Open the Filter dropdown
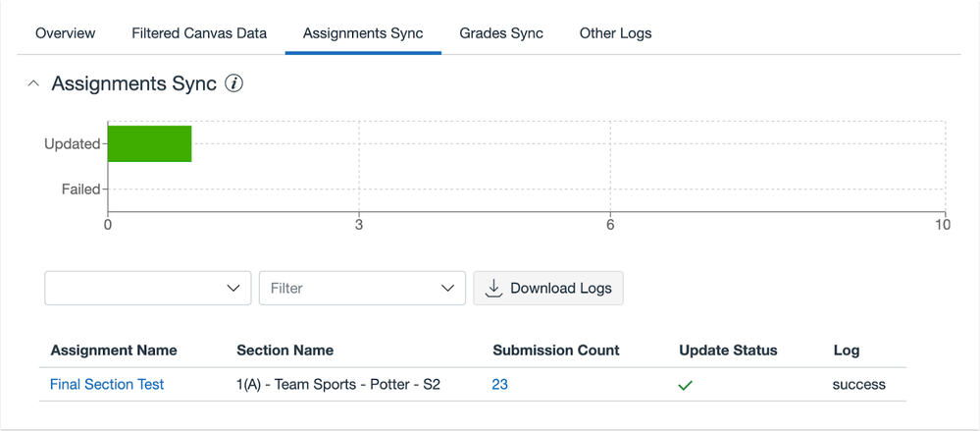This screenshot has width=980, height=431. coord(361,288)
